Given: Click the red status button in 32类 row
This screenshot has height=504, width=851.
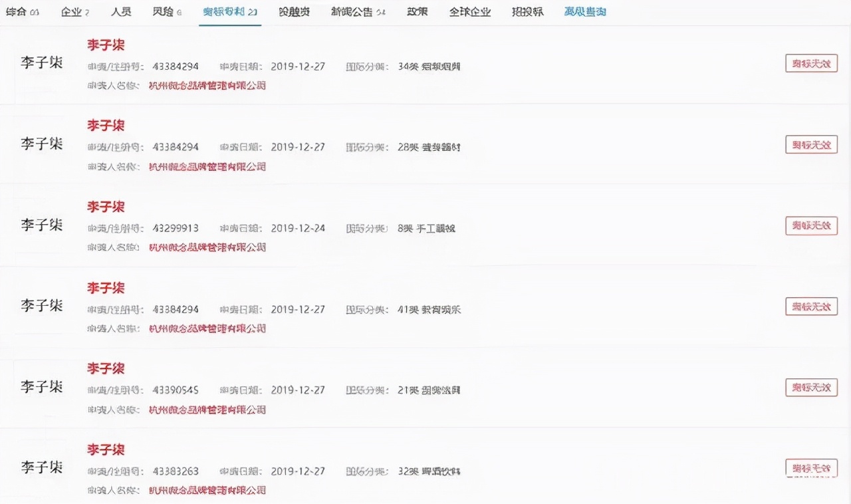Looking at the screenshot, I should click(811, 468).
